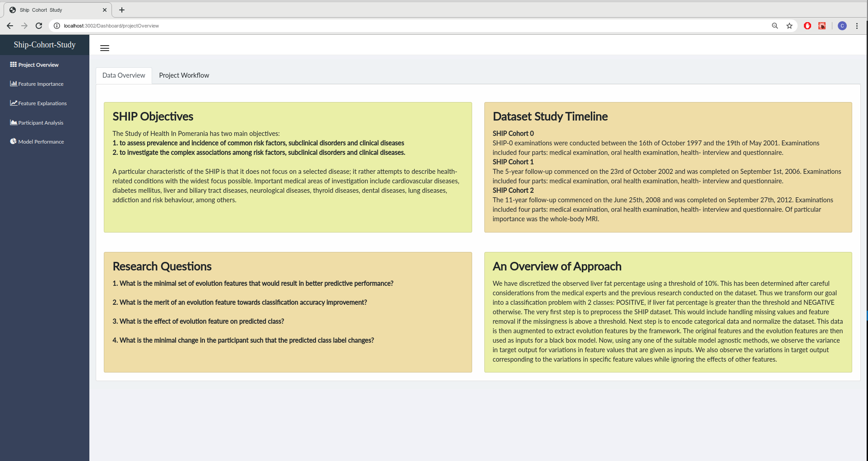The width and height of the screenshot is (868, 461).
Task: Open the Chrome profile avatar
Action: (x=842, y=26)
